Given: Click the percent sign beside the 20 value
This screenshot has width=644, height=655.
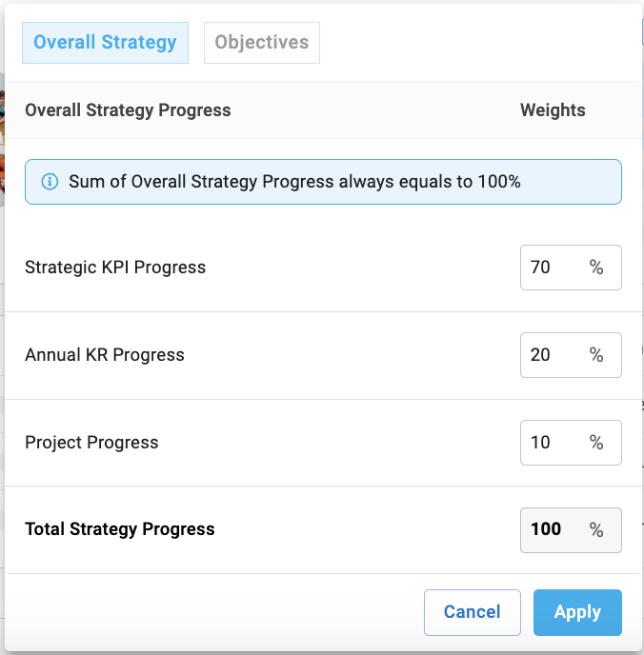Looking at the screenshot, I should (x=596, y=355).
